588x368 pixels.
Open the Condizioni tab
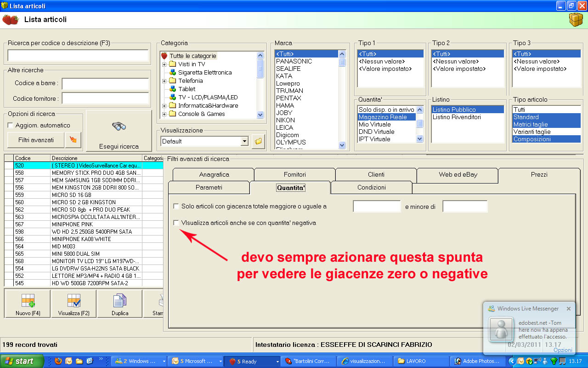point(372,188)
